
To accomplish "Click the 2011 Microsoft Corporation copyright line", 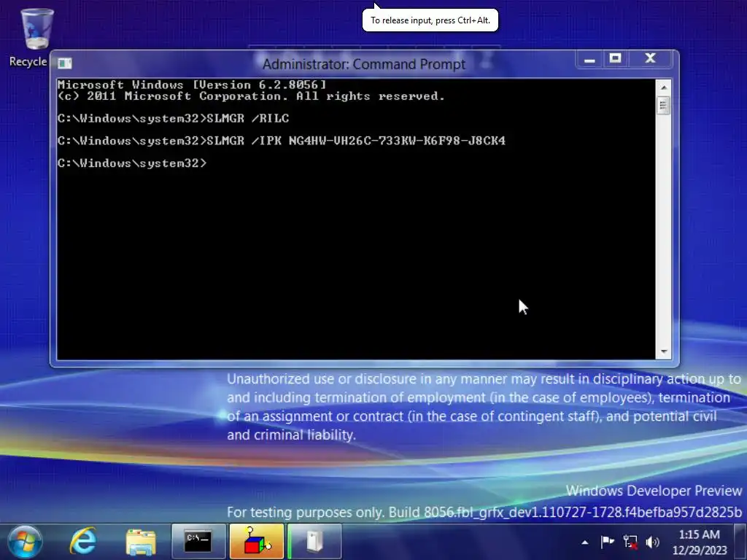I will 251,96.
